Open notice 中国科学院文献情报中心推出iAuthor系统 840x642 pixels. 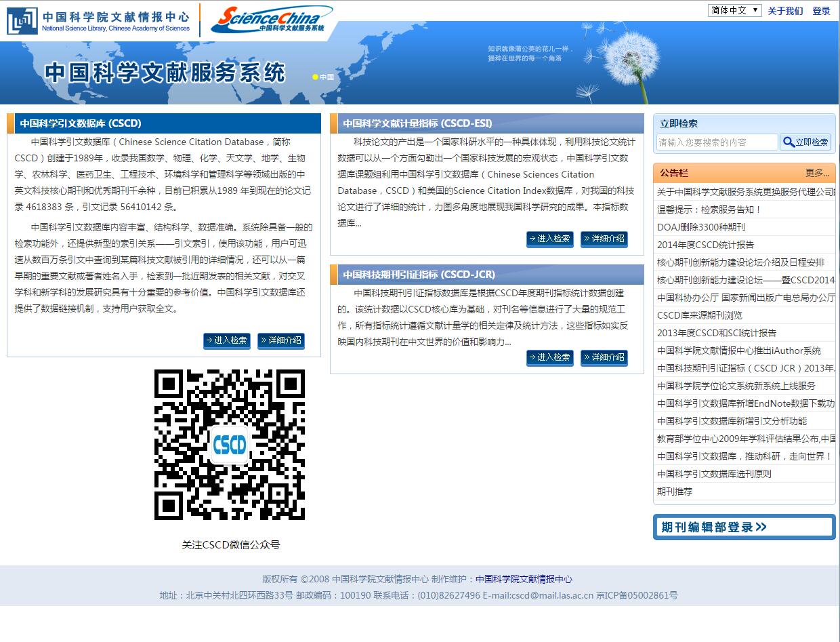739,350
